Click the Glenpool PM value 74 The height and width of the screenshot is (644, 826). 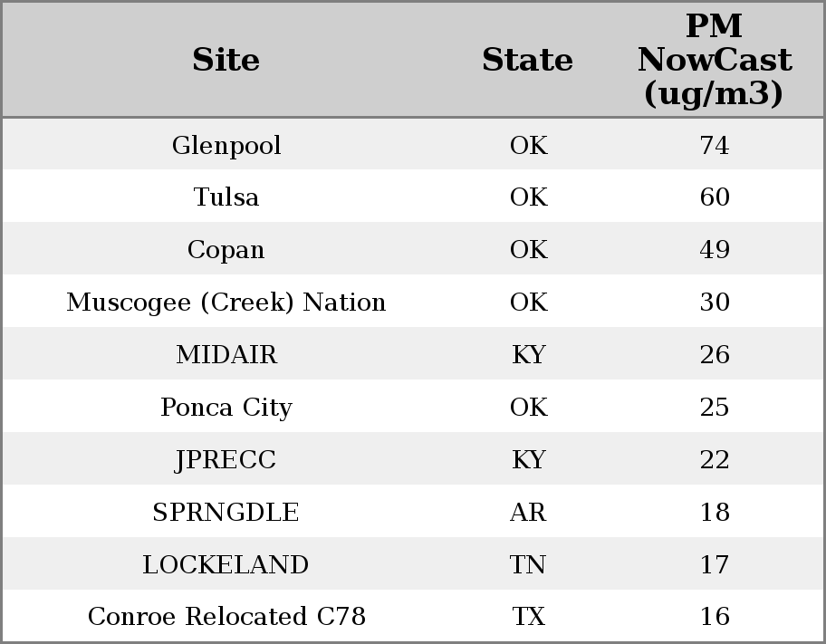pos(714,146)
